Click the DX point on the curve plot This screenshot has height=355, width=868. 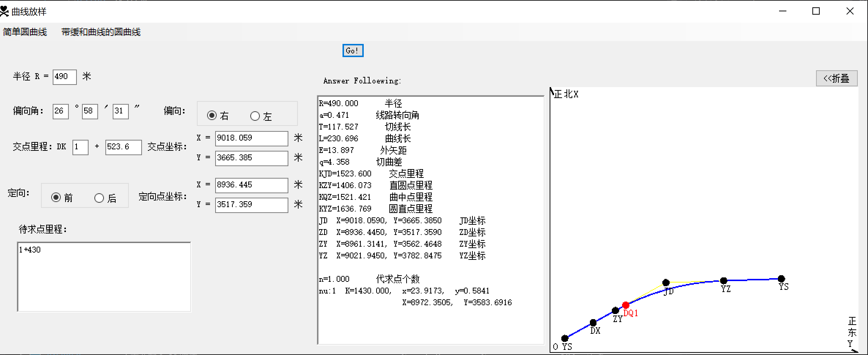point(593,322)
